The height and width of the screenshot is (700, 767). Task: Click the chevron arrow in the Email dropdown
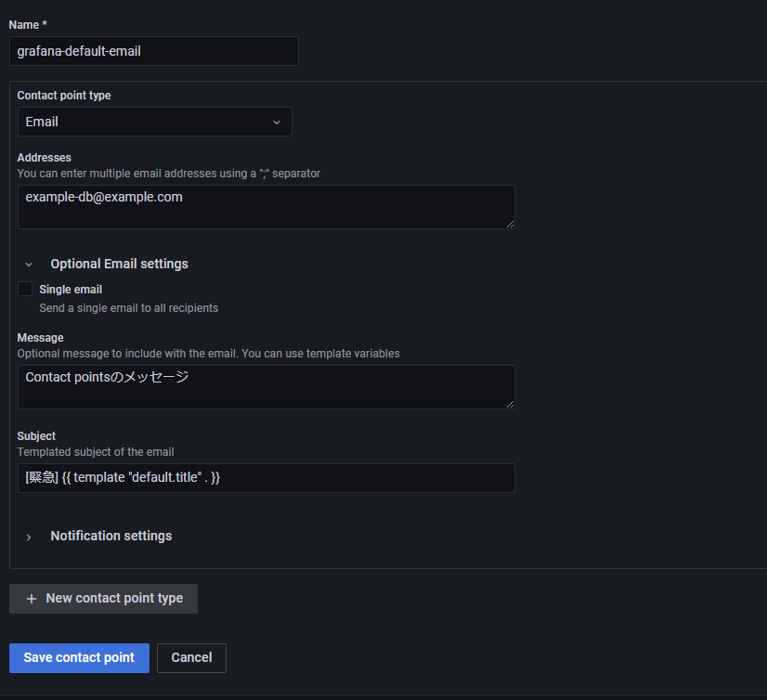pos(277,123)
